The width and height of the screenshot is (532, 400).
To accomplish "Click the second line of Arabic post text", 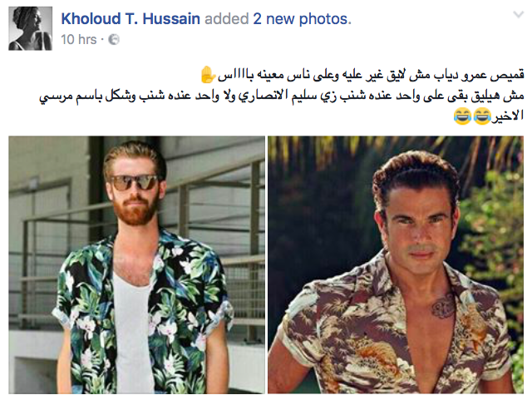I will (x=282, y=96).
